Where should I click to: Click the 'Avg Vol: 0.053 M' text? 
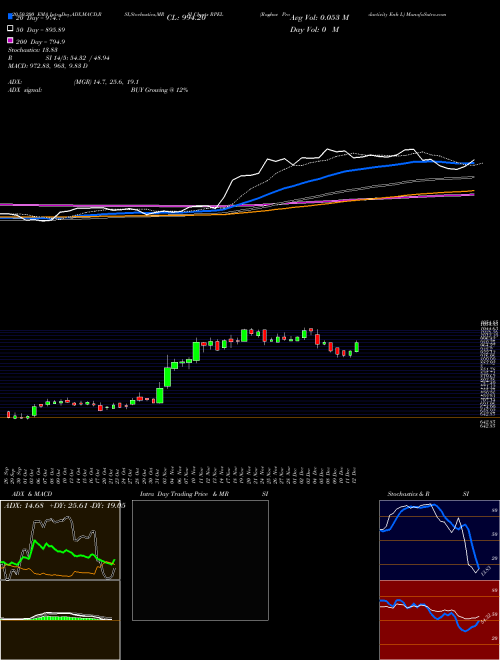coord(319,18)
